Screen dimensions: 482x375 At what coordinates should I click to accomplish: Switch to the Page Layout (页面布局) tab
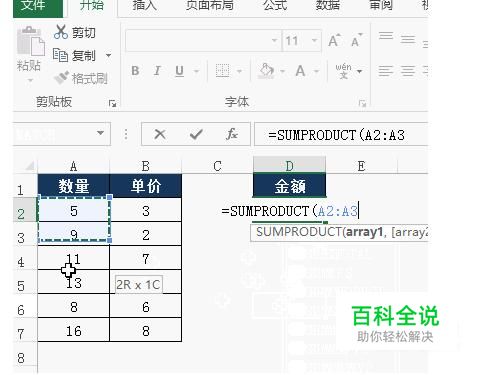(210, 7)
